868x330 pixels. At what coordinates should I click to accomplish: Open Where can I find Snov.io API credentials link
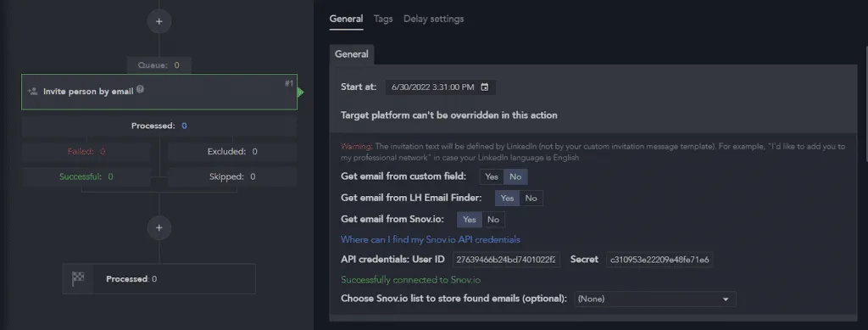point(430,239)
